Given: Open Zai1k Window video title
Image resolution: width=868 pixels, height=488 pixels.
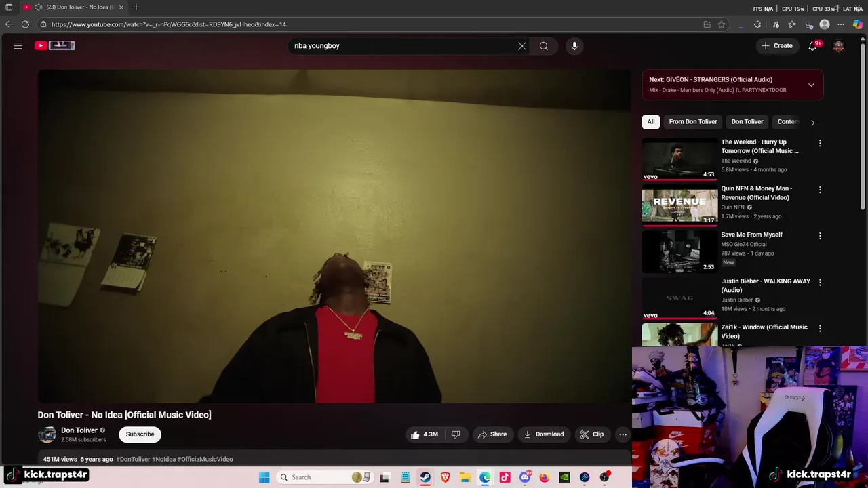Looking at the screenshot, I should click(x=764, y=331).
